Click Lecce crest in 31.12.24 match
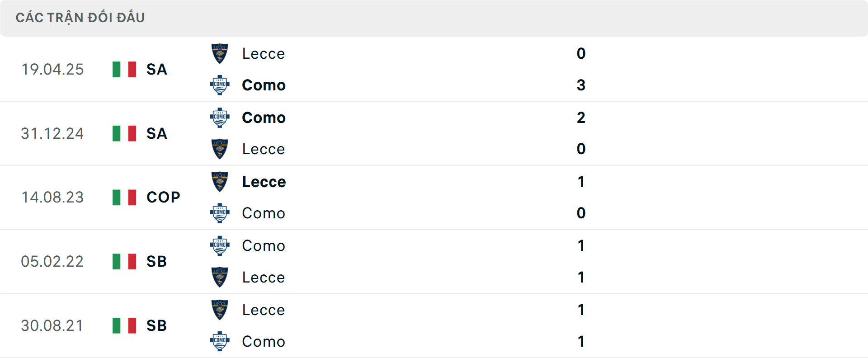The width and height of the screenshot is (868, 358). coord(220,149)
